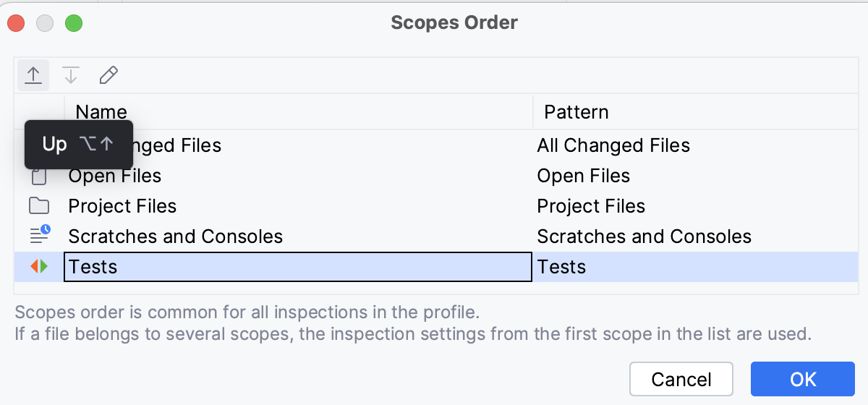Select the Project Files scope row

[122, 206]
